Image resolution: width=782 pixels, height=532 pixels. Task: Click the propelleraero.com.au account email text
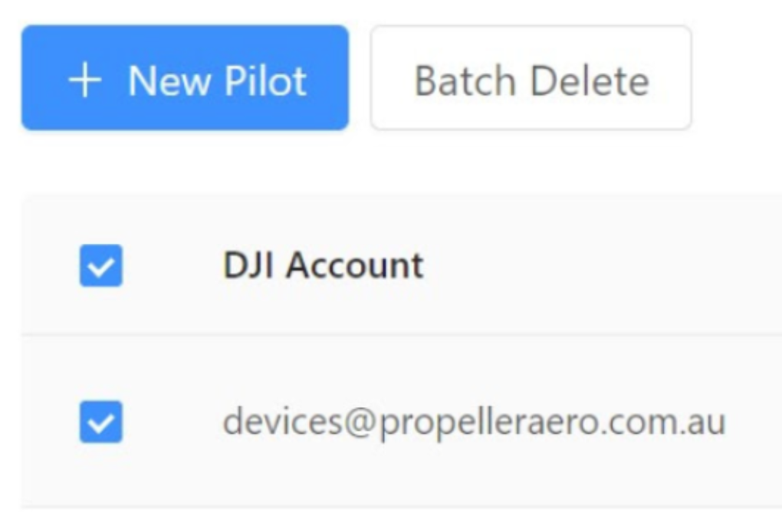coord(474,421)
